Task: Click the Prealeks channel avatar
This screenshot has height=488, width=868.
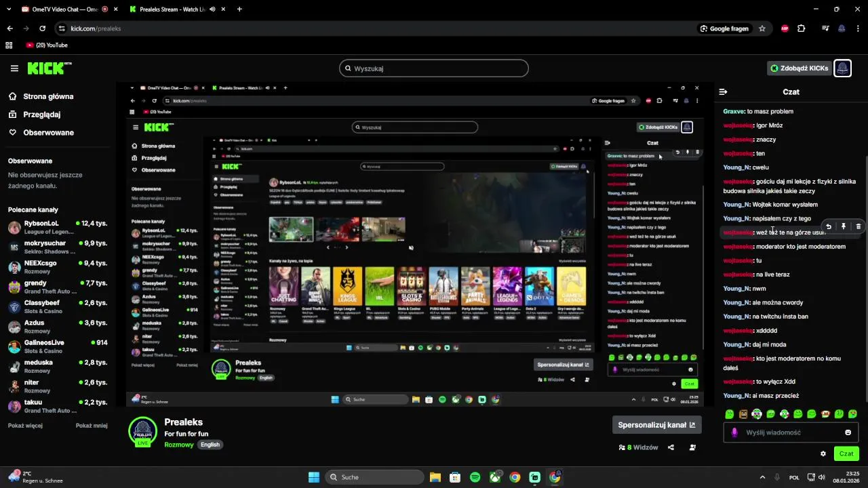Action: pyautogui.click(x=142, y=432)
